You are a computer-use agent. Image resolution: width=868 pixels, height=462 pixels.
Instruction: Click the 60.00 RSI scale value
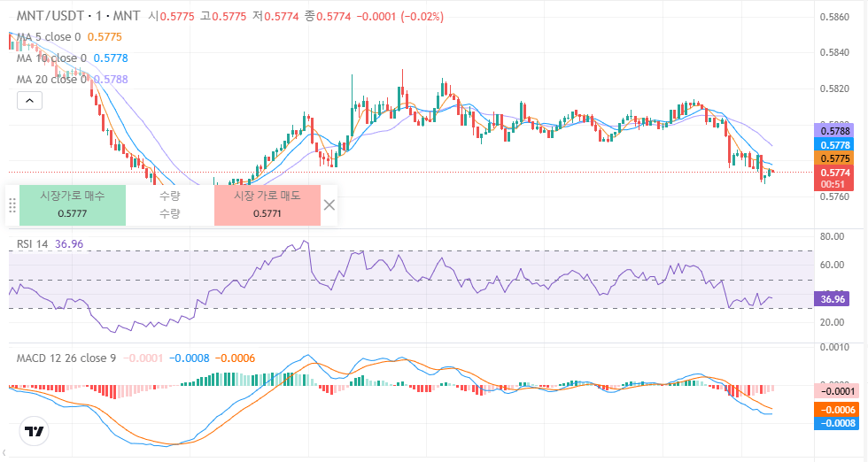[x=832, y=265]
